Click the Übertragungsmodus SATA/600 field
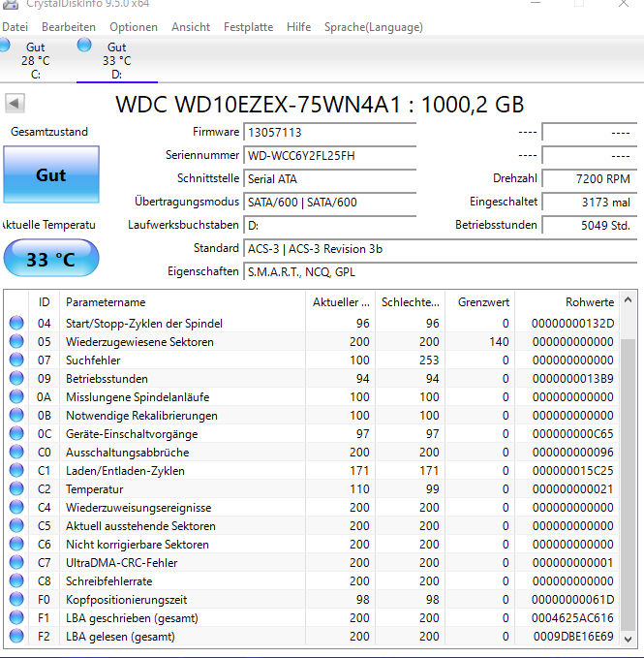The image size is (644, 658). [329, 203]
